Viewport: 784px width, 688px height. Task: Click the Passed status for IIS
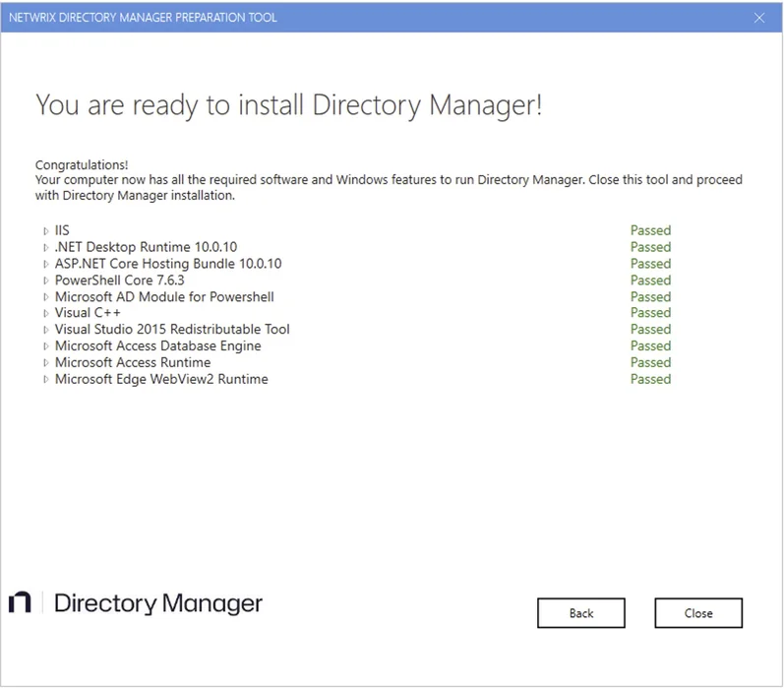[650, 230]
